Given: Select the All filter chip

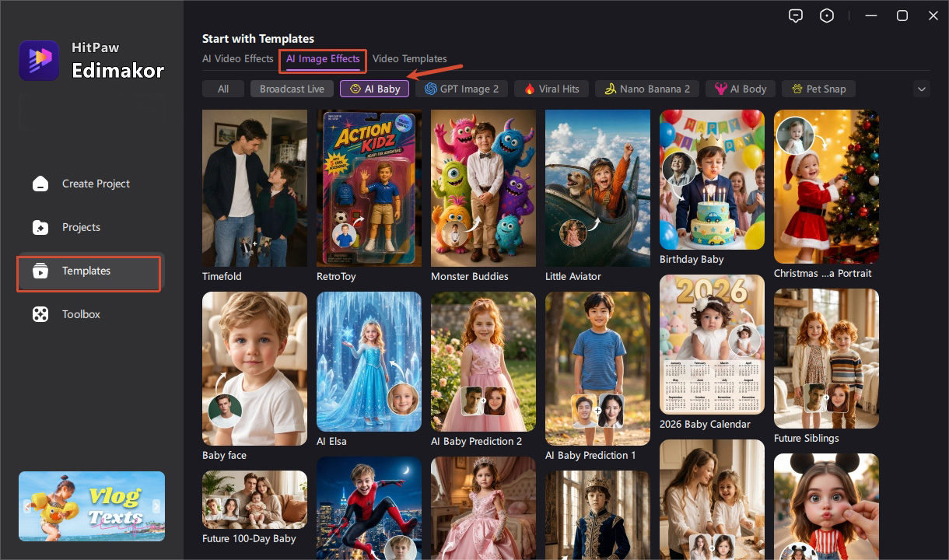Looking at the screenshot, I should [223, 89].
